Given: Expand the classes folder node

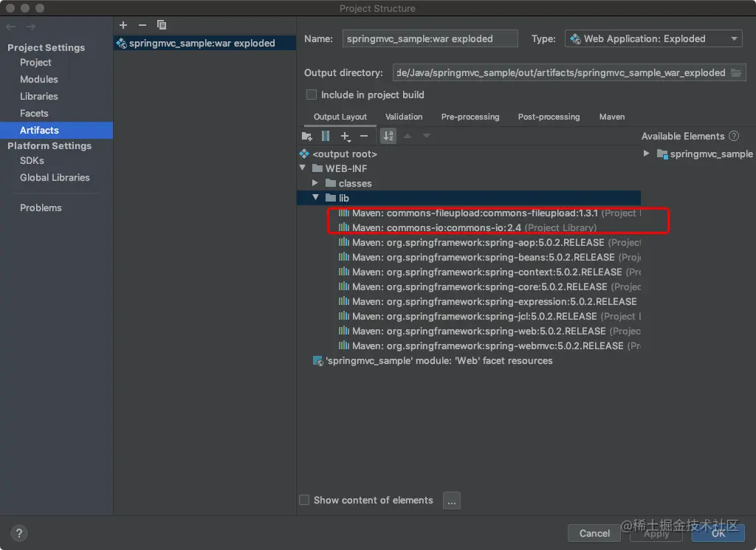Looking at the screenshot, I should click(x=315, y=182).
